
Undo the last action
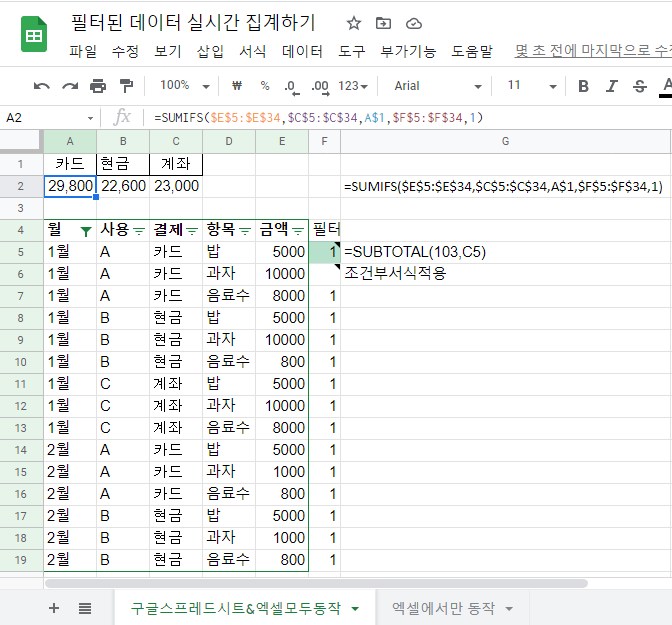click(x=42, y=86)
